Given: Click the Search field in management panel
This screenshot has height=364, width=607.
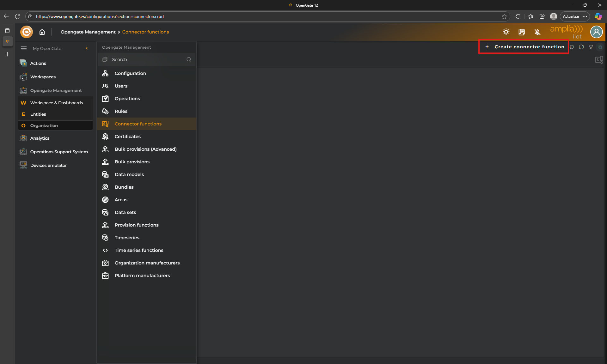Looking at the screenshot, I should [145, 59].
